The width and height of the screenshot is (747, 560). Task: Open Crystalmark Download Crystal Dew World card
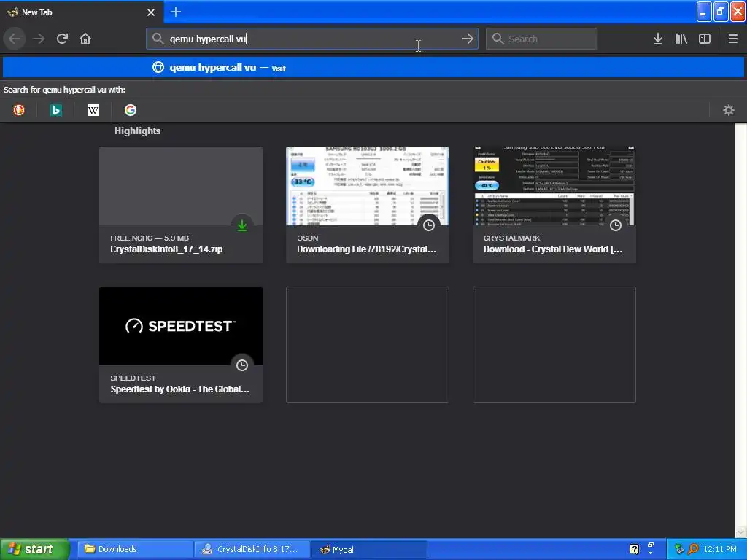coord(554,205)
